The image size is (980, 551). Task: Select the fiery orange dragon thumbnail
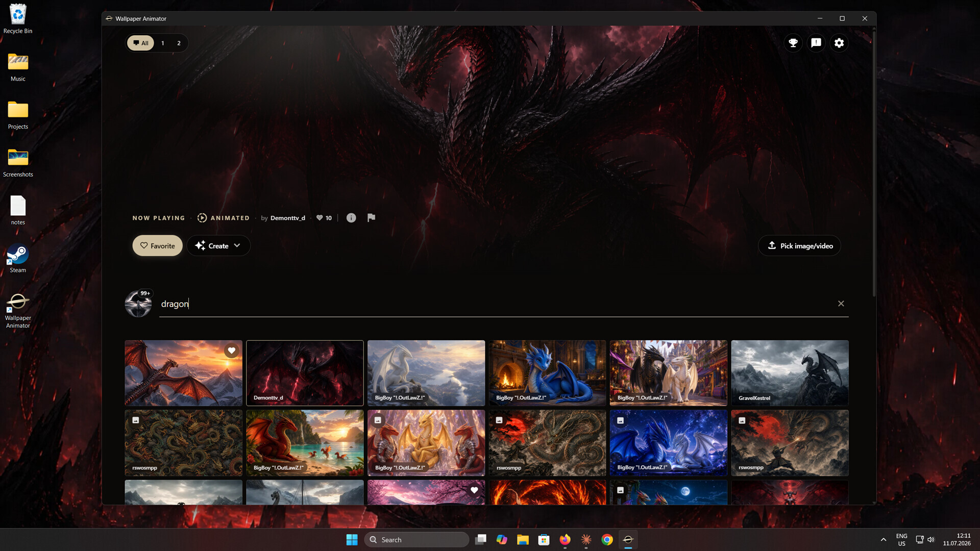547,492
